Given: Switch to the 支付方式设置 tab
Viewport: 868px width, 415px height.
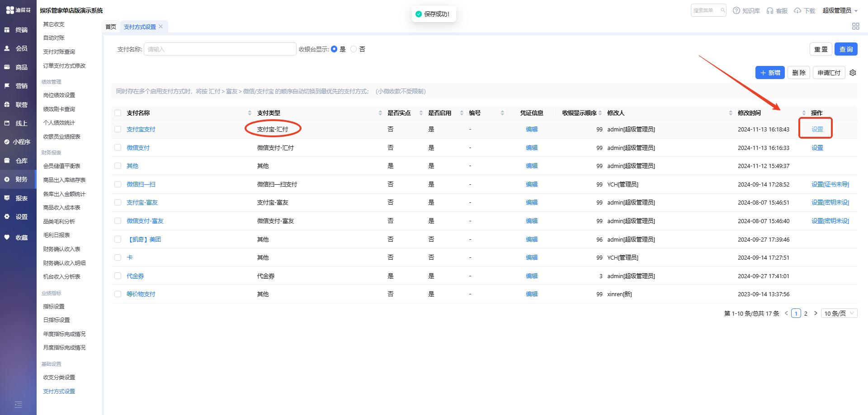Looking at the screenshot, I should 140,27.
